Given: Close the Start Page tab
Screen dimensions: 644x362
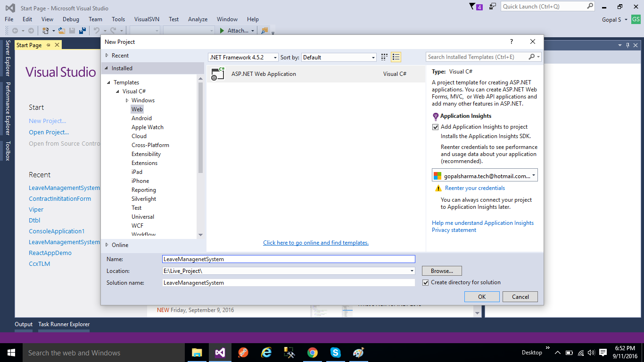Looking at the screenshot, I should (x=57, y=45).
